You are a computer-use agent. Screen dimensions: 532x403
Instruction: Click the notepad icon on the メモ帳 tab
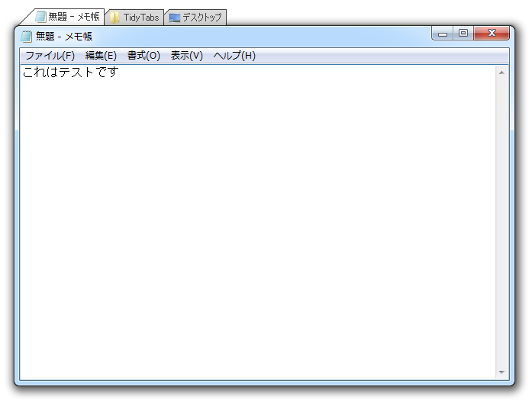(40, 17)
